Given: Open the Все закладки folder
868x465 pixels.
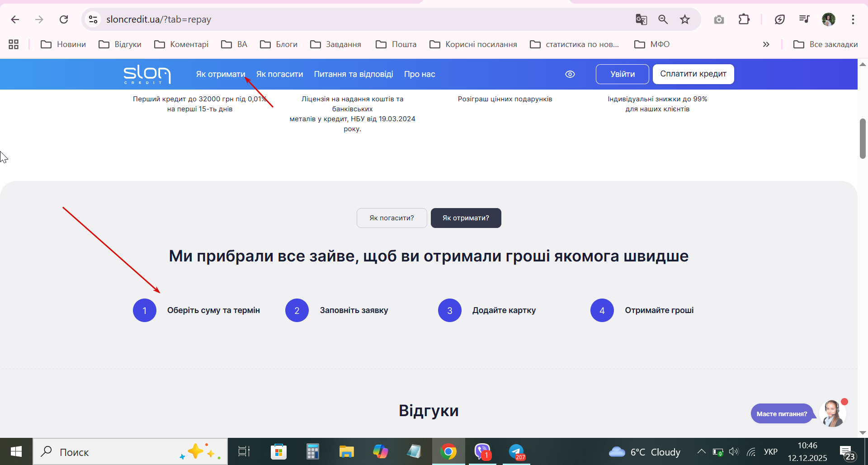Looking at the screenshot, I should click(x=826, y=44).
